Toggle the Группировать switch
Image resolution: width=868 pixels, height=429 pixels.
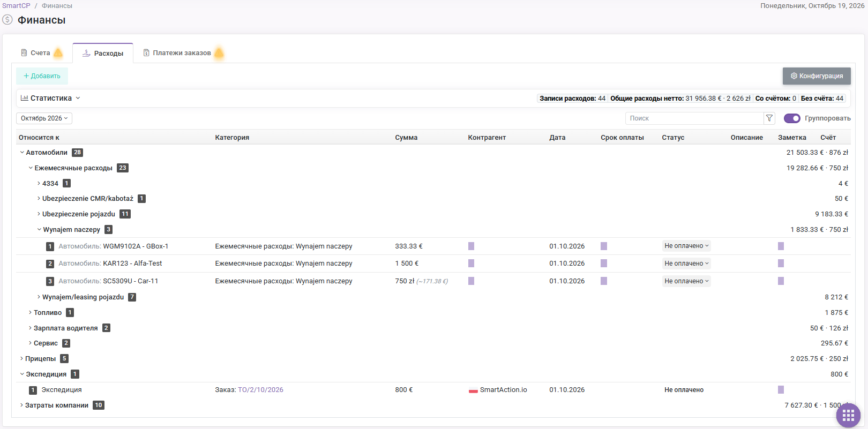(792, 118)
